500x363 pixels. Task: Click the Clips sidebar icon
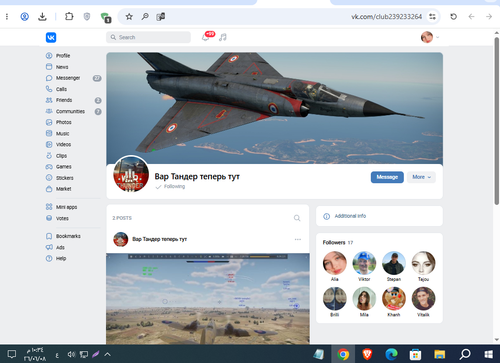[x=49, y=156]
